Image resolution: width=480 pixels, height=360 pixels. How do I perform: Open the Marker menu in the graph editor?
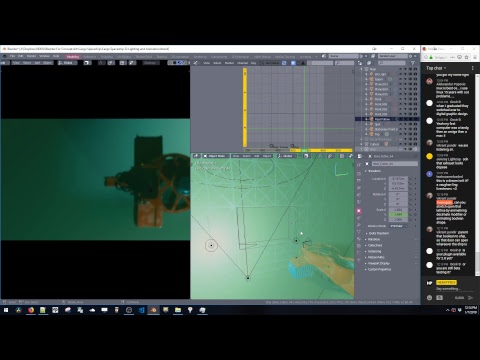229,63
